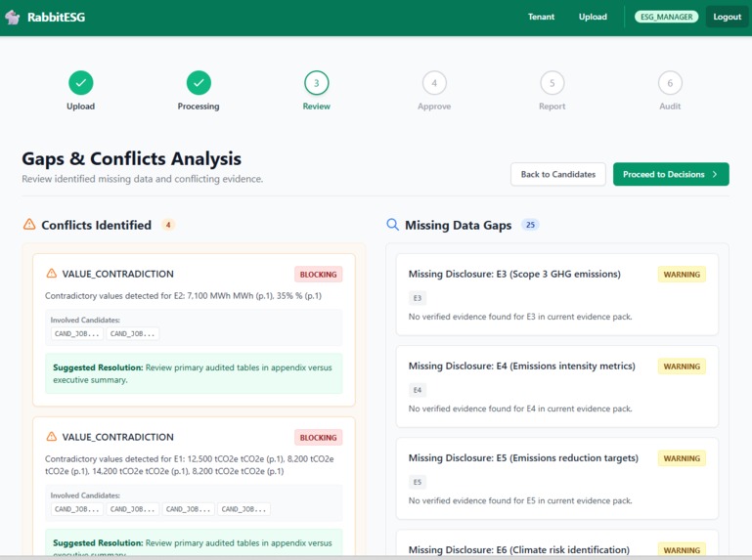Select step 6 Audit circle
Viewport: 752px width, 560px height.
[x=670, y=83]
